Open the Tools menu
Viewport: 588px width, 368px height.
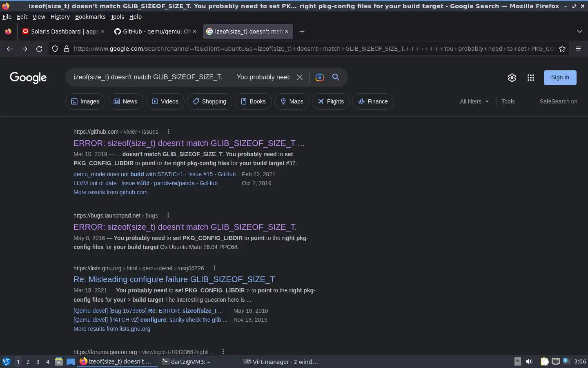point(117,17)
